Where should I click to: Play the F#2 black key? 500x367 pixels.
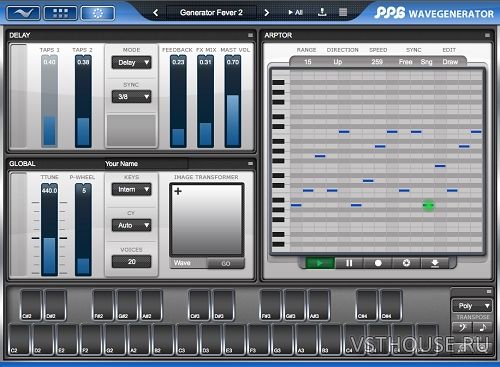[103, 305]
